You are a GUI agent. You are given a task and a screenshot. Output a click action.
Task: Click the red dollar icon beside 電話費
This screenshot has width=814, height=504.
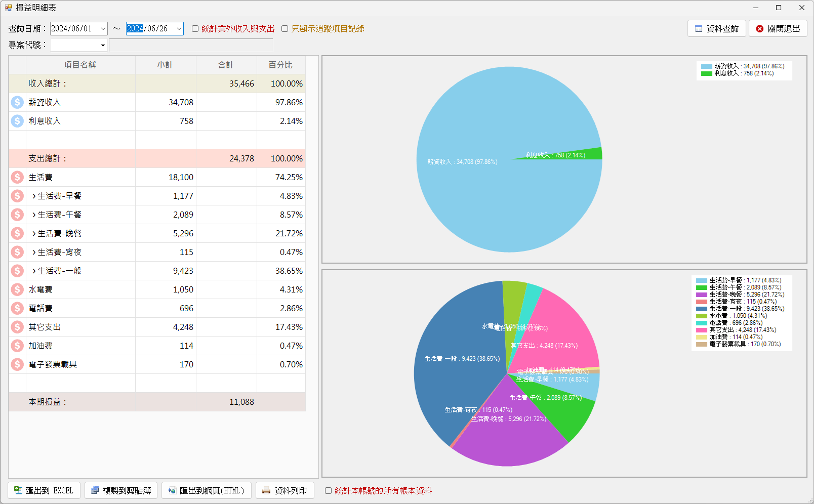[17, 308]
